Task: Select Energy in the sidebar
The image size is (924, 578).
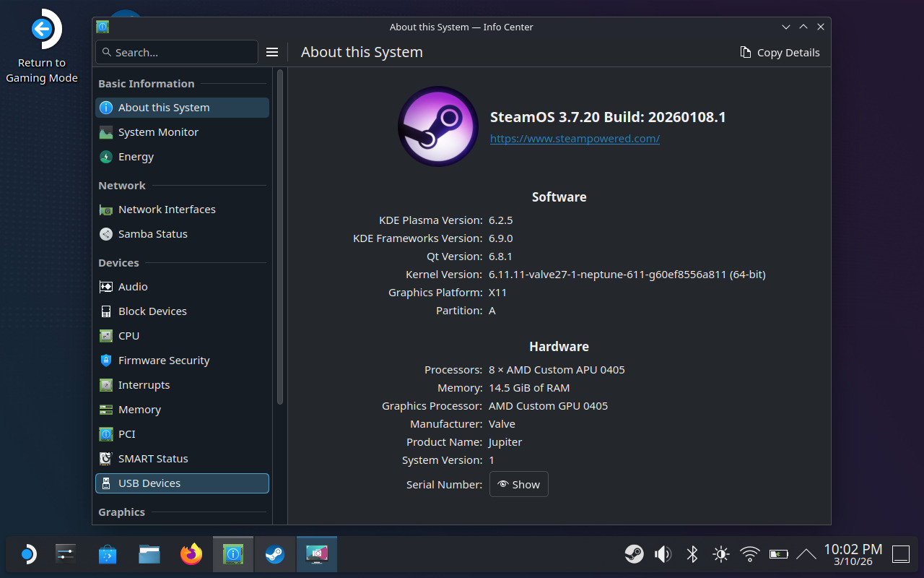Action: click(182, 157)
